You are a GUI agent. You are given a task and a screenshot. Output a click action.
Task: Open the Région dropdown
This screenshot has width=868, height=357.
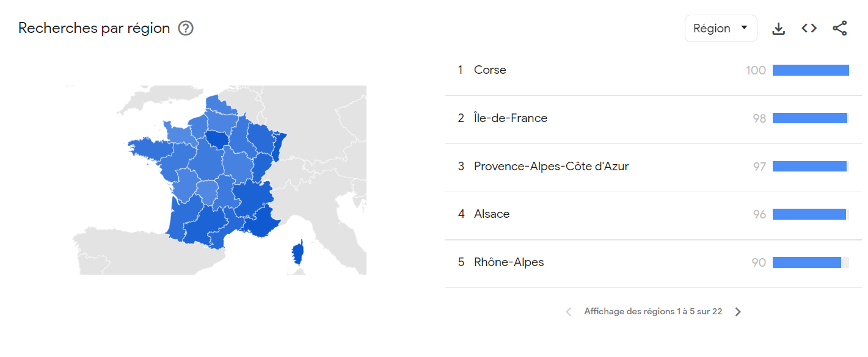click(x=721, y=28)
